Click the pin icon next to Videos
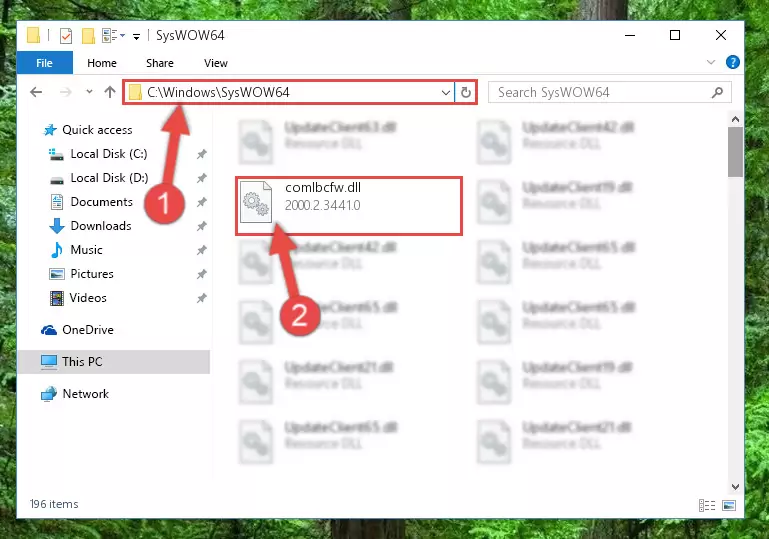Screen dimensions: 769x539 coord(201,298)
